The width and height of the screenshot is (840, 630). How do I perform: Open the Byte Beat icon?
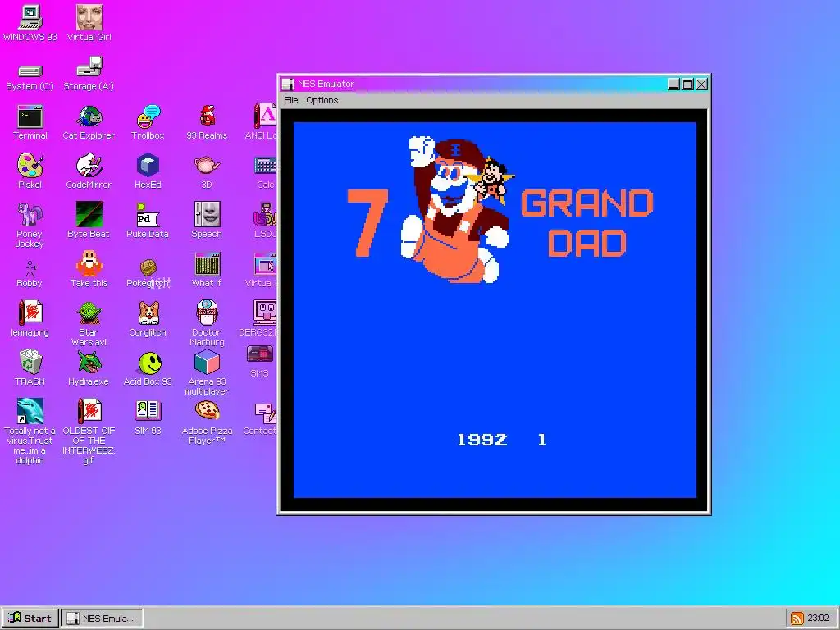[x=89, y=214]
